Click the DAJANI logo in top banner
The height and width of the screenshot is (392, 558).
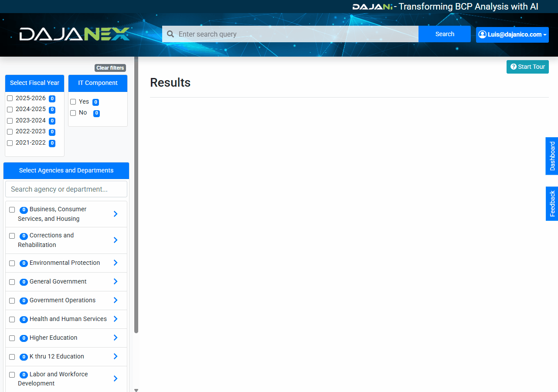[372, 7]
